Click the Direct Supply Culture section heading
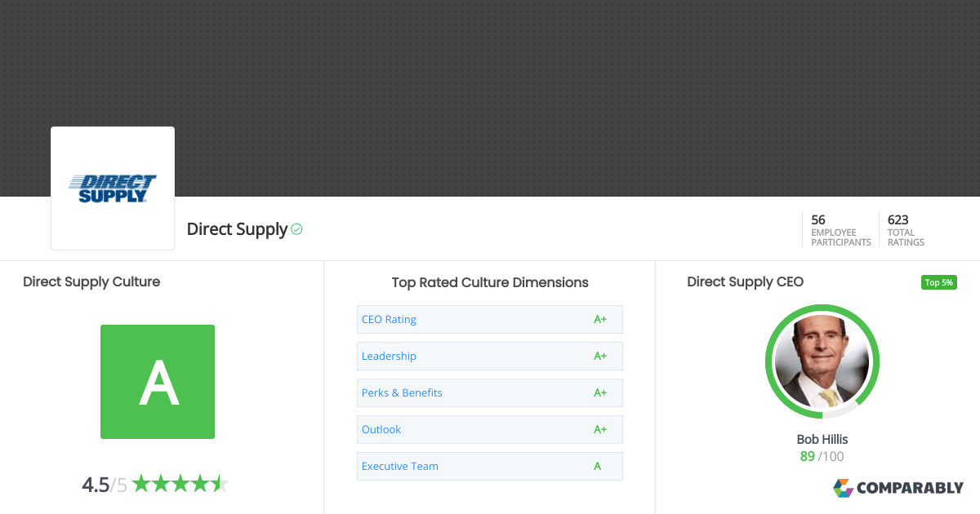Screen dimensions: 980x514 tap(91, 281)
